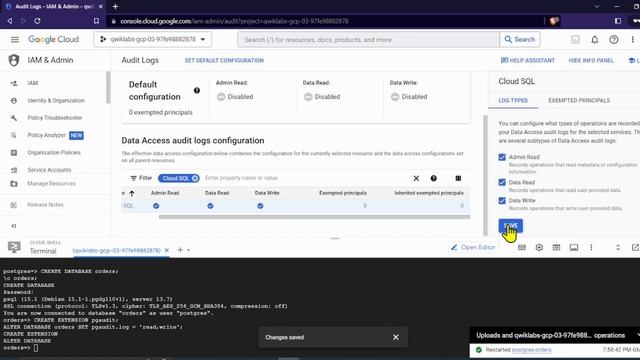Click Cloud SQL row Data Write checkmark
The height and width of the screenshot is (360, 640).
pyautogui.click(x=260, y=206)
